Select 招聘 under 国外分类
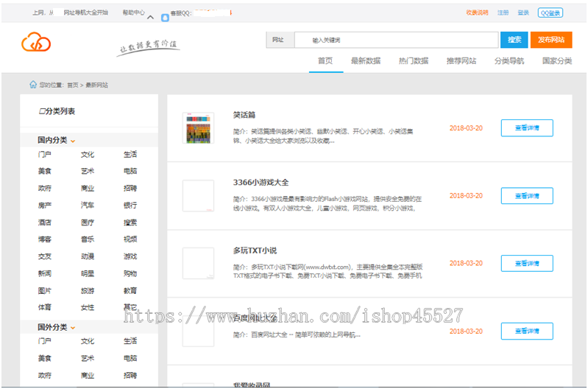The width and height of the screenshot is (588, 389). click(x=130, y=375)
